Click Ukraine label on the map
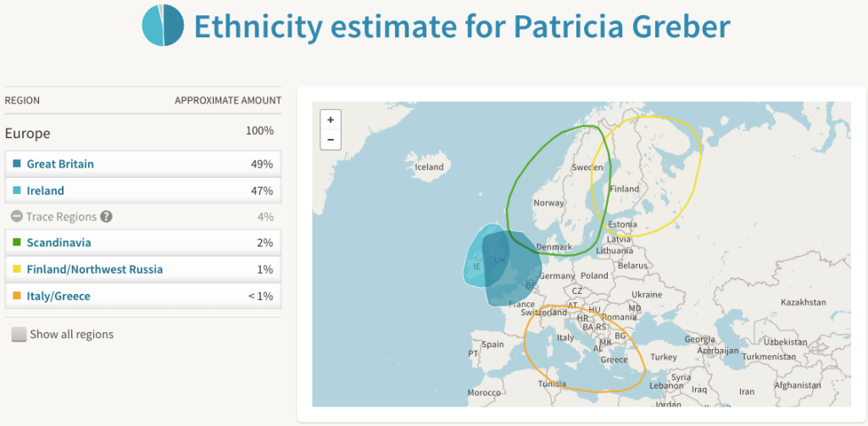The image size is (868, 426). click(x=647, y=295)
